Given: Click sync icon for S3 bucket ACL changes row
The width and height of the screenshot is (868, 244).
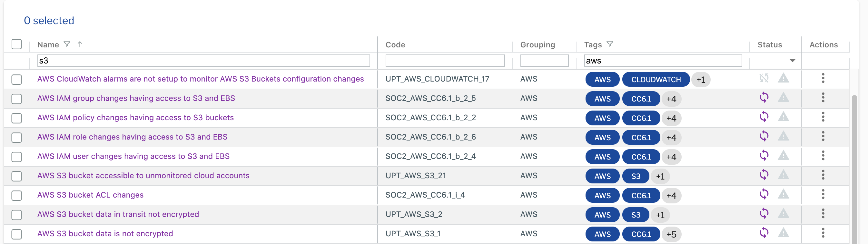Looking at the screenshot, I should 764,194.
